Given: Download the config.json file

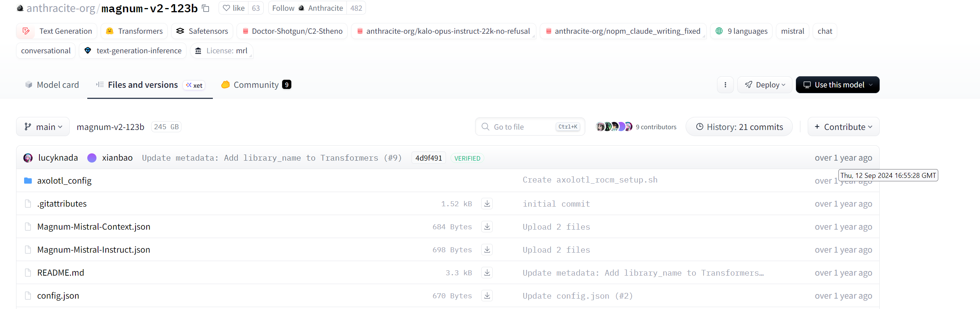Looking at the screenshot, I should pyautogui.click(x=487, y=296).
